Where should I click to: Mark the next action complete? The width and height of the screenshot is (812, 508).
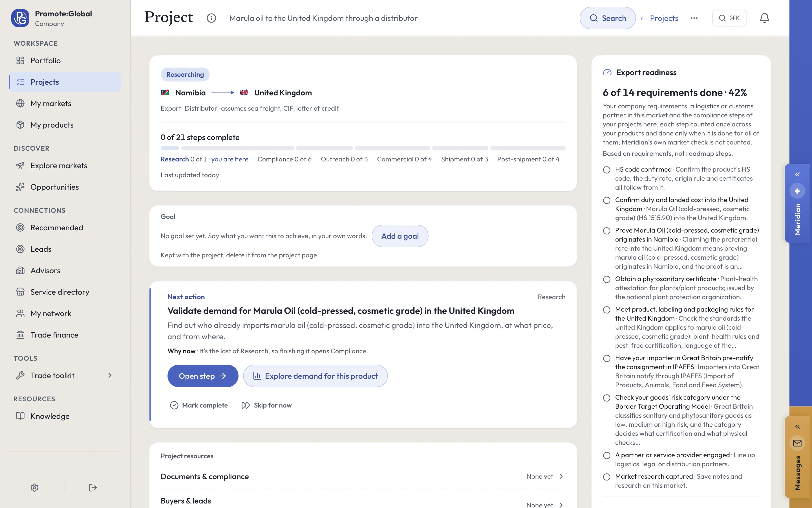(199, 405)
